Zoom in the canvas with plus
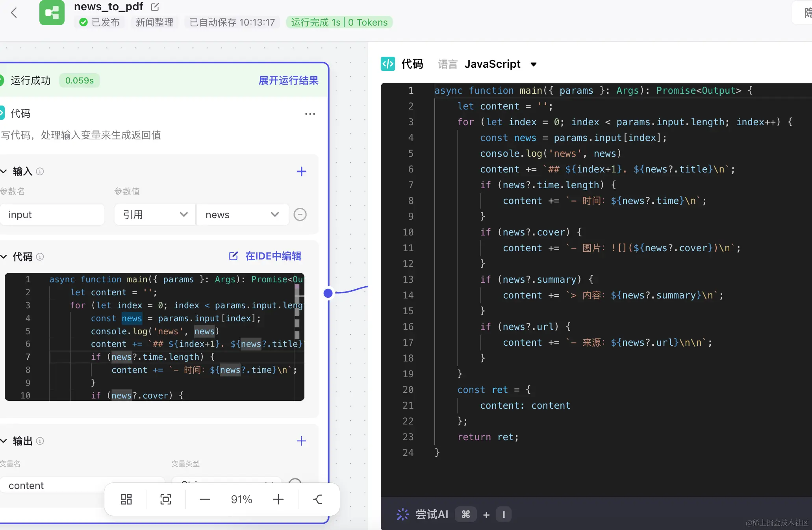Image resolution: width=812 pixels, height=530 pixels. pyautogui.click(x=278, y=499)
